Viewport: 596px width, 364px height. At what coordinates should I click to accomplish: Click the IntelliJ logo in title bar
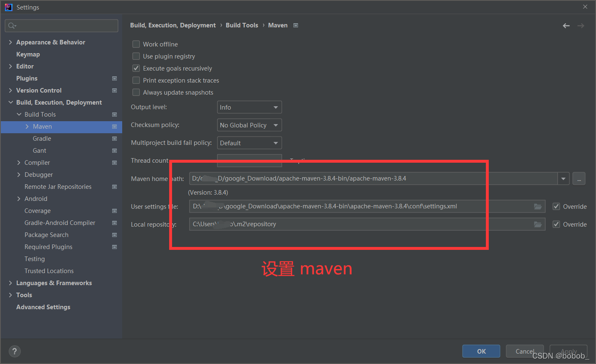[x=8, y=7]
